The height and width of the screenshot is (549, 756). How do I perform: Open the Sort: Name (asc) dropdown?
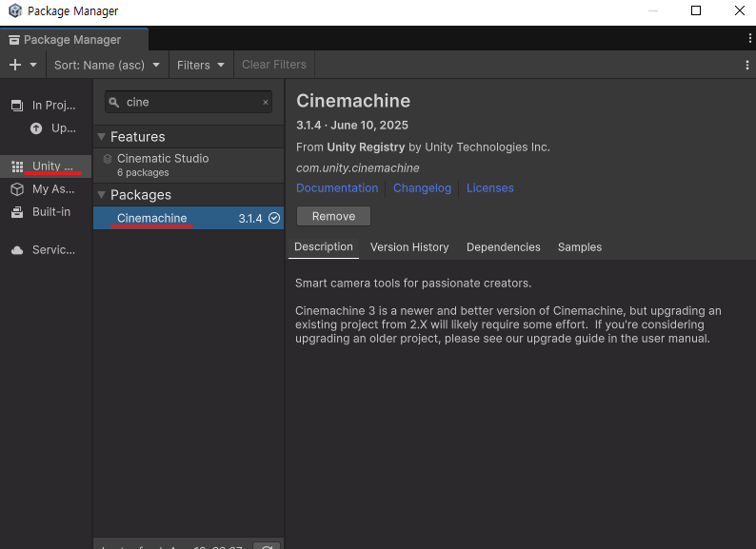(107, 65)
